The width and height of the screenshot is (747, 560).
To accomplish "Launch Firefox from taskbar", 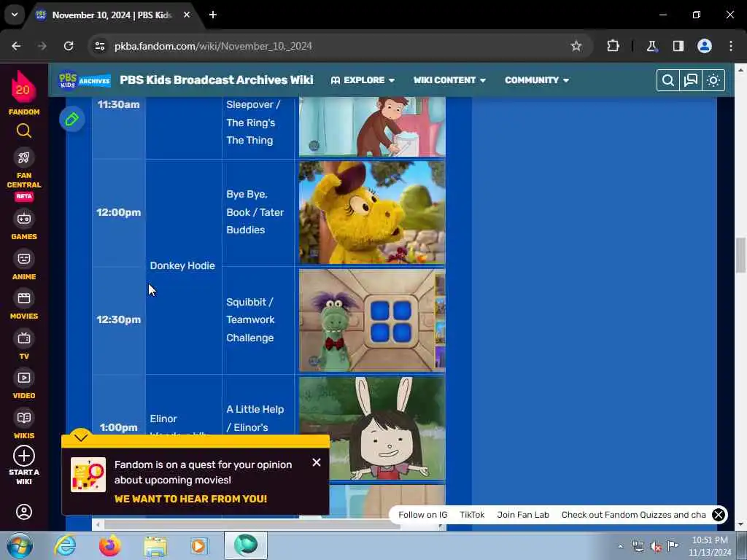I will pyautogui.click(x=110, y=545).
